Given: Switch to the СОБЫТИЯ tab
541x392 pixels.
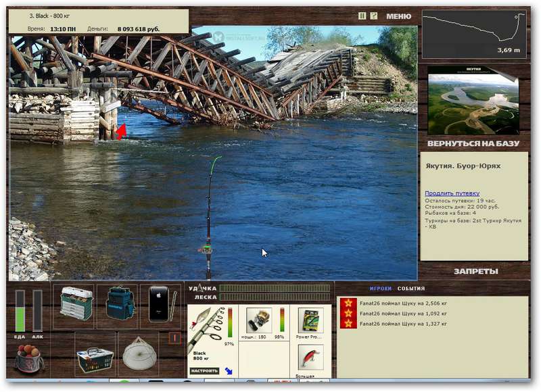Looking at the screenshot, I should (411, 288).
